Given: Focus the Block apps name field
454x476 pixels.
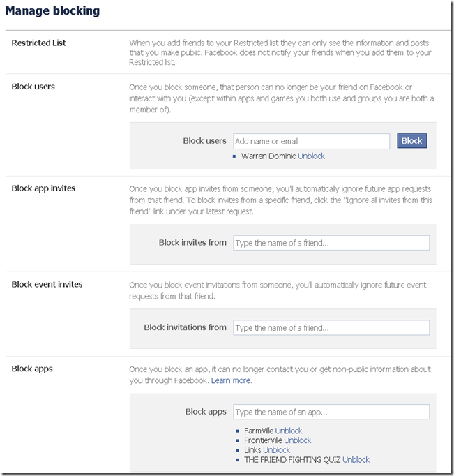Looking at the screenshot, I should (331, 412).
